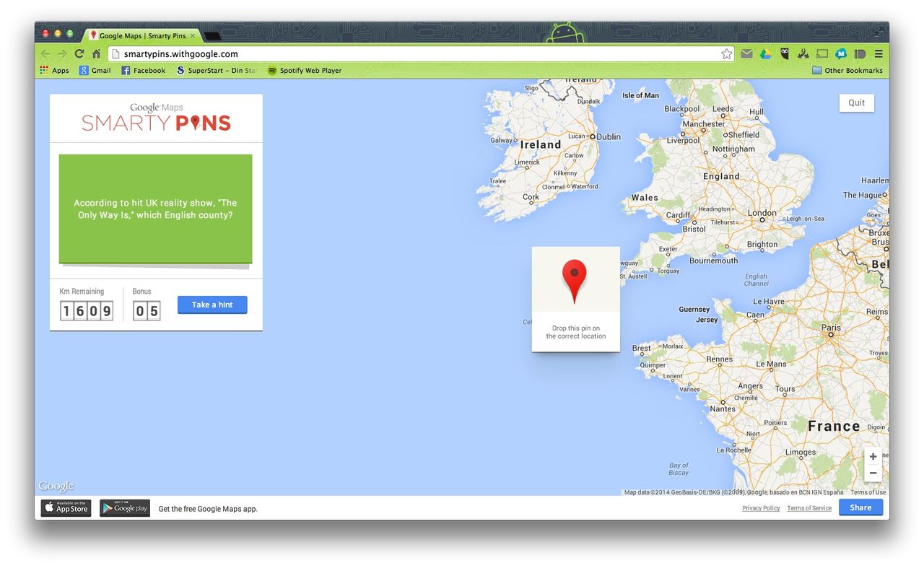Open the Chrome hamburger menu
The width and height of the screenshot is (924, 568).
879,54
